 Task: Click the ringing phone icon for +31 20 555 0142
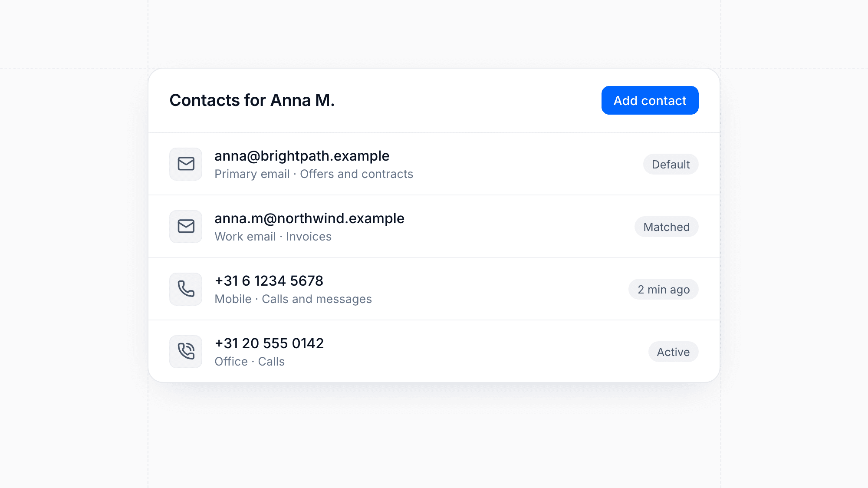tap(186, 352)
